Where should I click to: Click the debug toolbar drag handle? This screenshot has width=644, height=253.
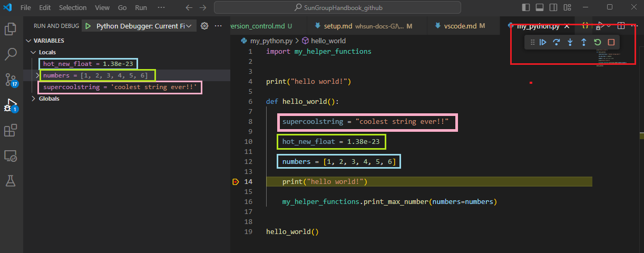(532, 42)
